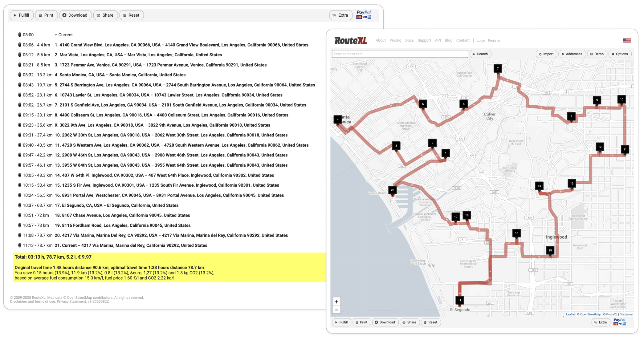This screenshot has height=340, width=644.
Task: Click the Enter address here field
Action: [400, 54]
